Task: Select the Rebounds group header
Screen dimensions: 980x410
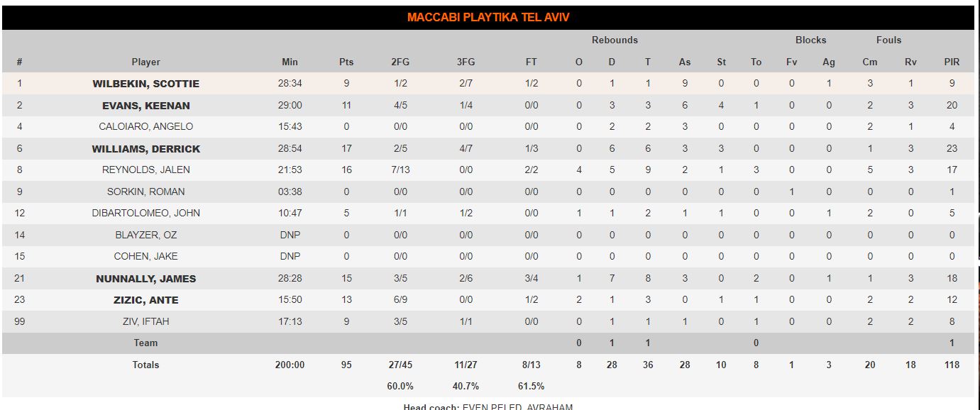Action: tap(615, 40)
